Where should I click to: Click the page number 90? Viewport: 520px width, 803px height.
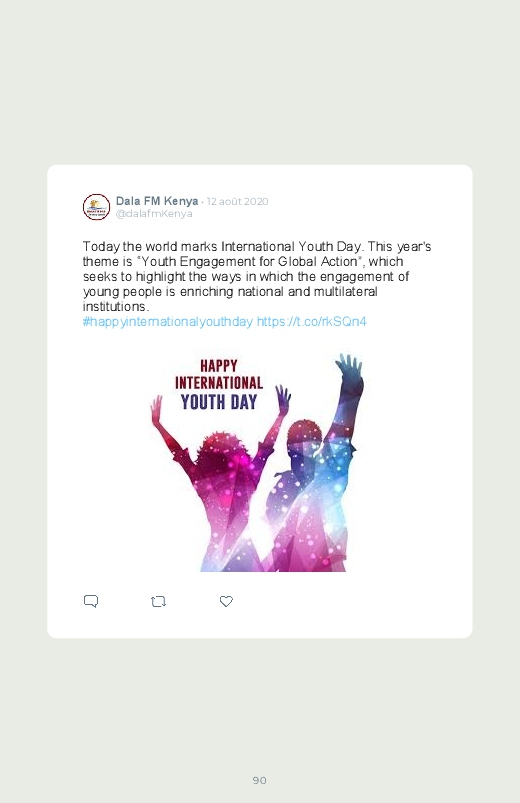[260, 780]
